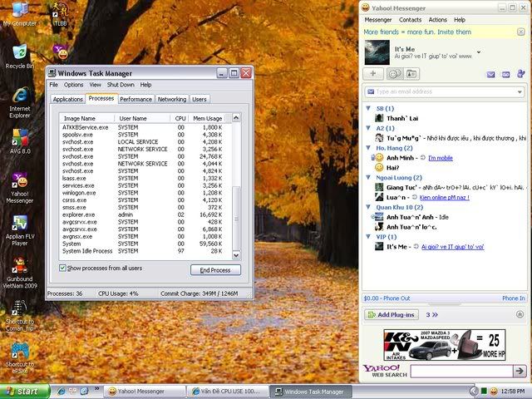Click the Yahoo web search go arrow

point(520,371)
